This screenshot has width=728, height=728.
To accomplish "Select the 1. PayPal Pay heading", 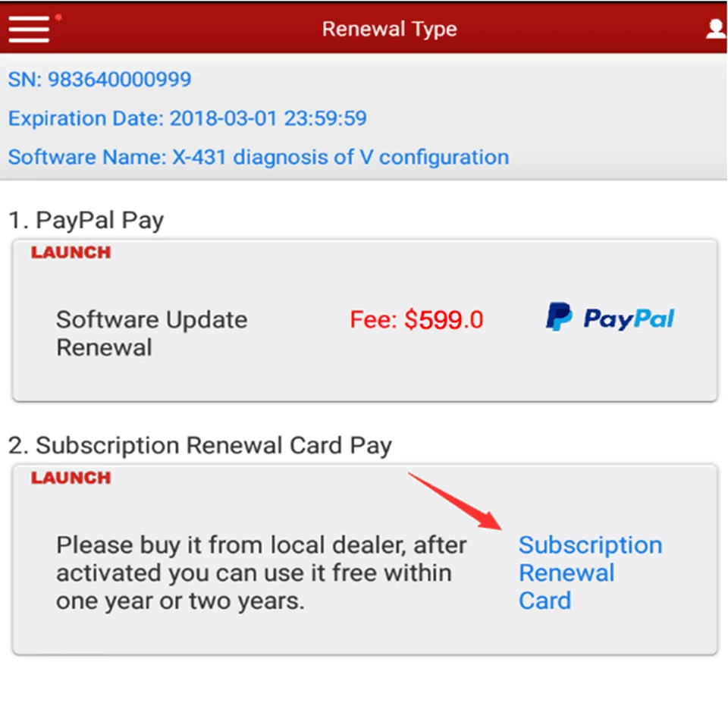I will click(x=86, y=220).
